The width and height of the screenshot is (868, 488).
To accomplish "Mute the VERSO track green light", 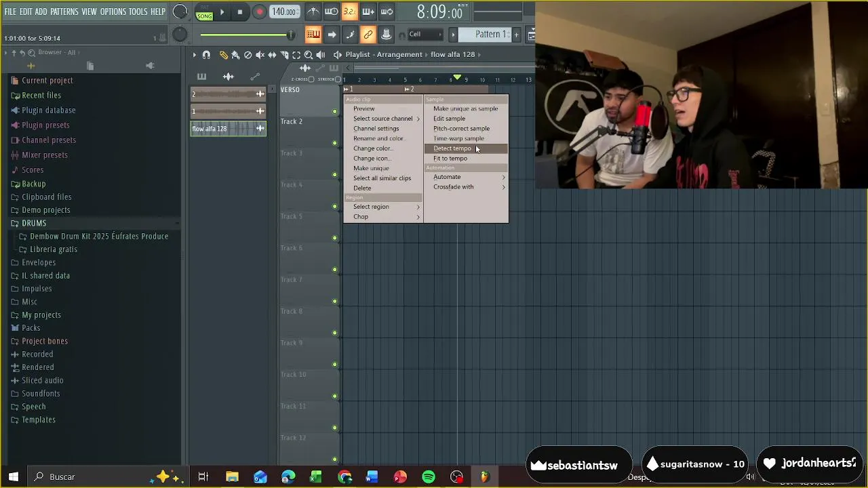I will tap(334, 112).
